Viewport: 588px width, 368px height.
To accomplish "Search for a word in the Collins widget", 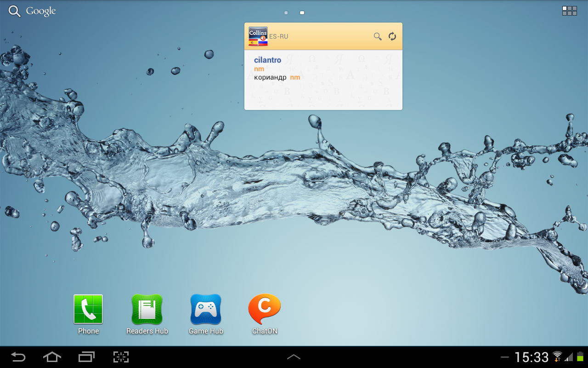I will pos(378,36).
